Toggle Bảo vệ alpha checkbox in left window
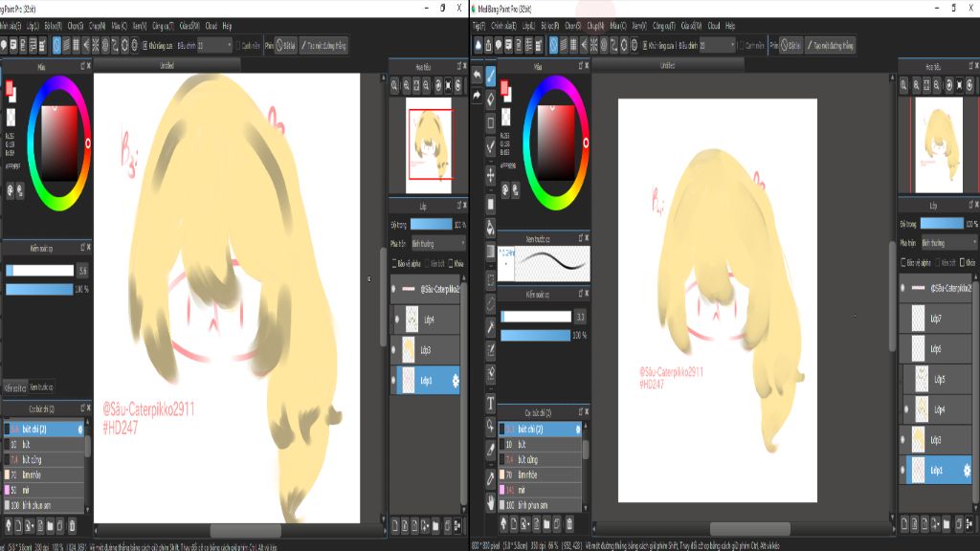 tap(393, 264)
